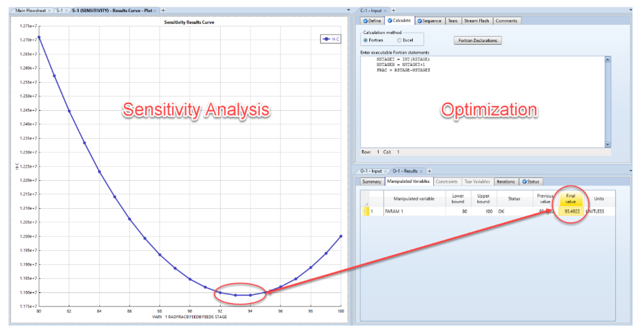The height and width of the screenshot is (329, 644).
Task: Click inside the Fortran statements editor
Action: [x=480, y=107]
